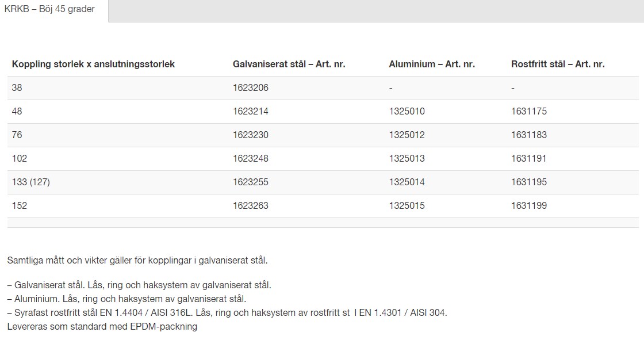The width and height of the screenshot is (644, 355).
Task: Select the row for size 38
Action: coord(16,87)
